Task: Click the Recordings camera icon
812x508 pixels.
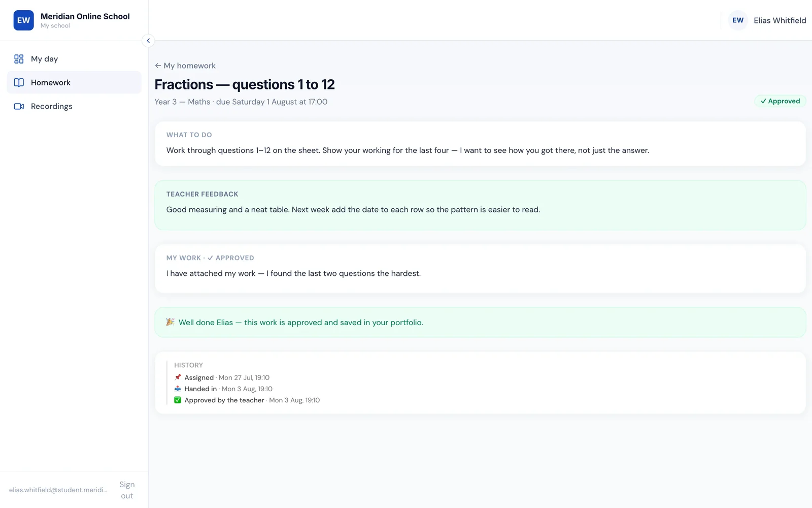Action: pyautogui.click(x=19, y=106)
